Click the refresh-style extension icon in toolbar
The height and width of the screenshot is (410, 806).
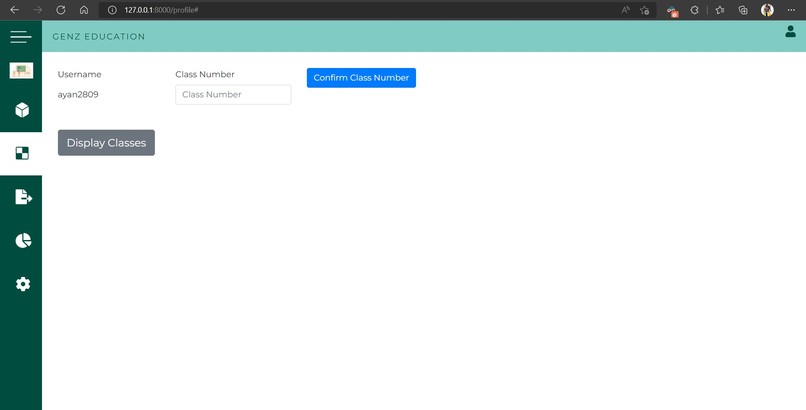click(x=694, y=10)
